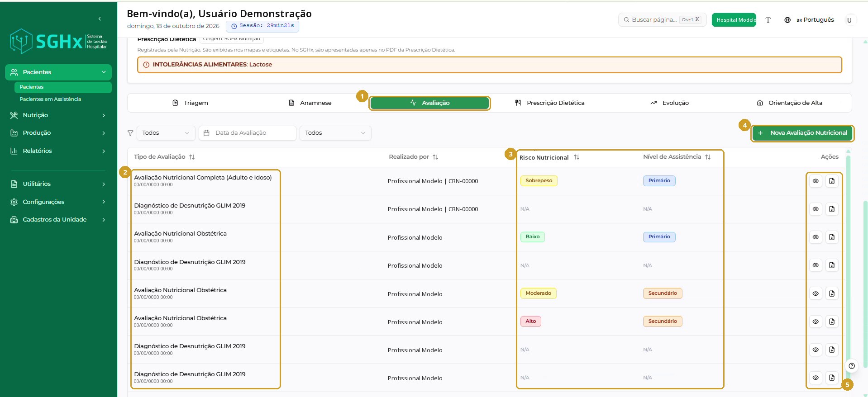Click the SGHx logo

pyautogui.click(x=58, y=42)
